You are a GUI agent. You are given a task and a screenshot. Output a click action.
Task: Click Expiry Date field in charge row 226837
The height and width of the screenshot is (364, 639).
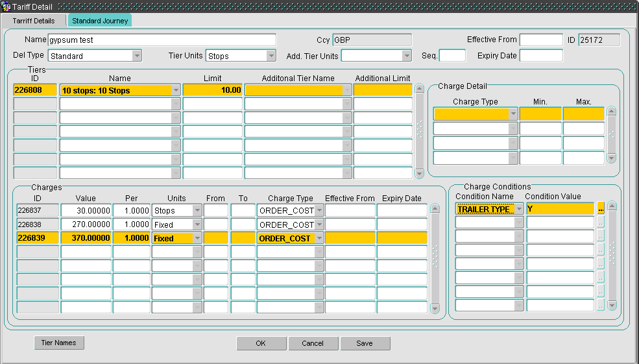(402, 210)
